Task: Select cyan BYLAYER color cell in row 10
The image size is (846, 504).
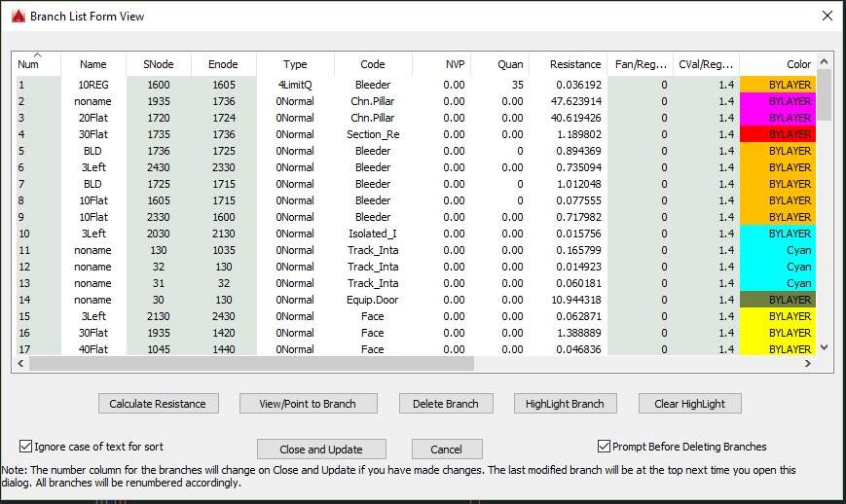Action: tap(778, 234)
